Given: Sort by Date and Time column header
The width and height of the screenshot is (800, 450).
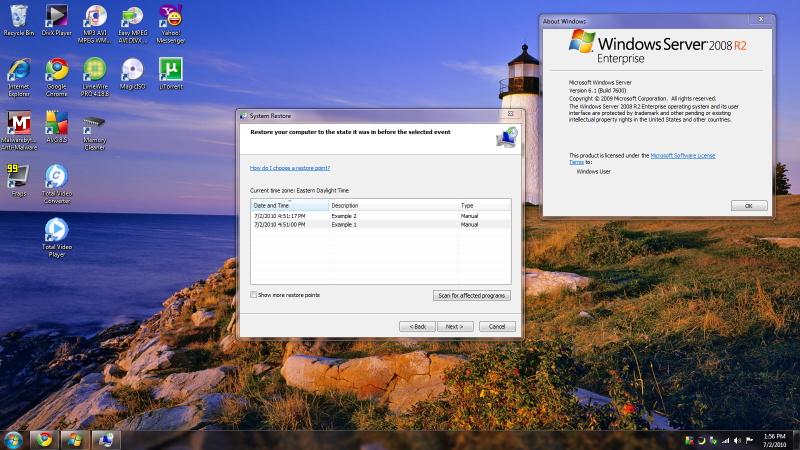Looking at the screenshot, I should pos(289,205).
